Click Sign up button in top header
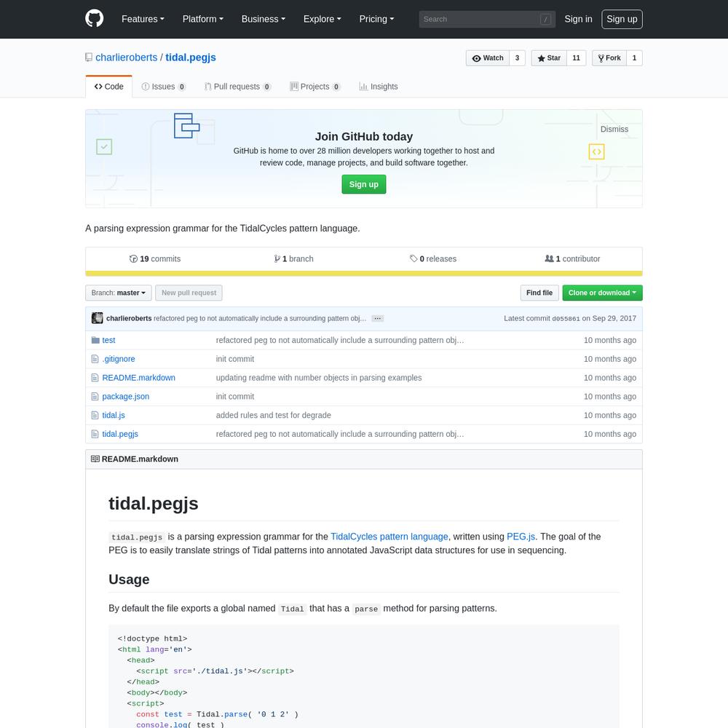 pyautogui.click(x=622, y=19)
